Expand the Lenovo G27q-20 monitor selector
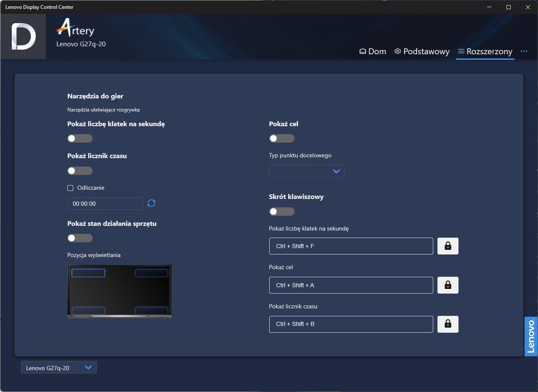538x392 pixels. pos(59,368)
